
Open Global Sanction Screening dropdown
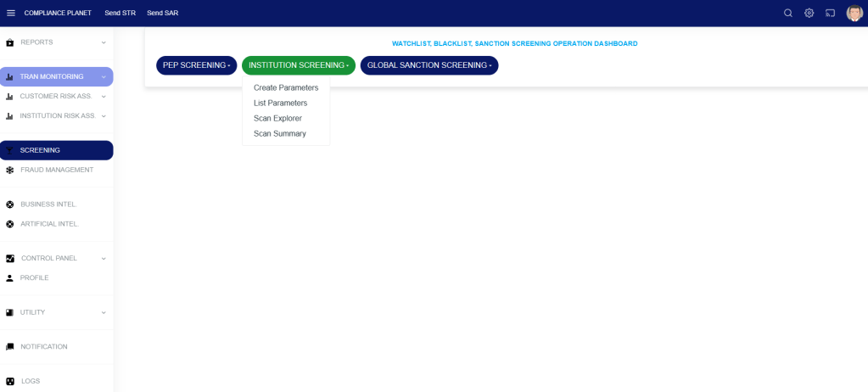click(x=428, y=65)
